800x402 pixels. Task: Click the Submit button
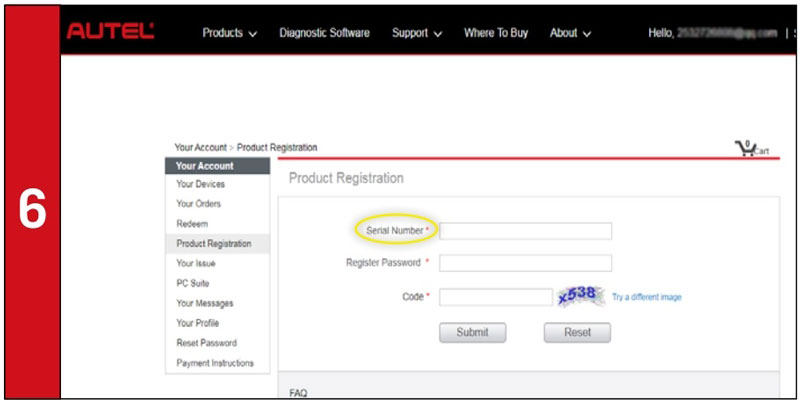(472, 333)
